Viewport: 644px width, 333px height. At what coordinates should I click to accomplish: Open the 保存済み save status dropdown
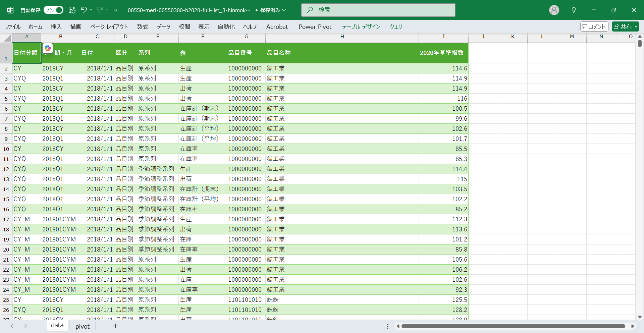pyautogui.click(x=271, y=10)
